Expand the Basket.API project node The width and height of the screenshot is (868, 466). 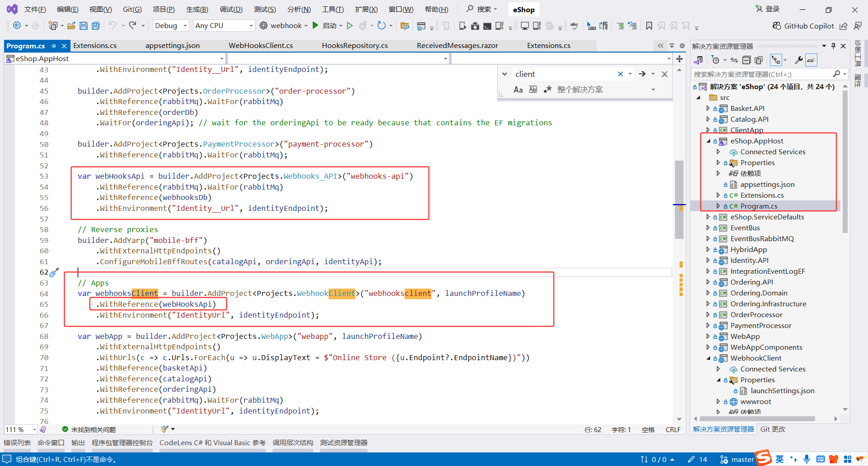coord(708,109)
